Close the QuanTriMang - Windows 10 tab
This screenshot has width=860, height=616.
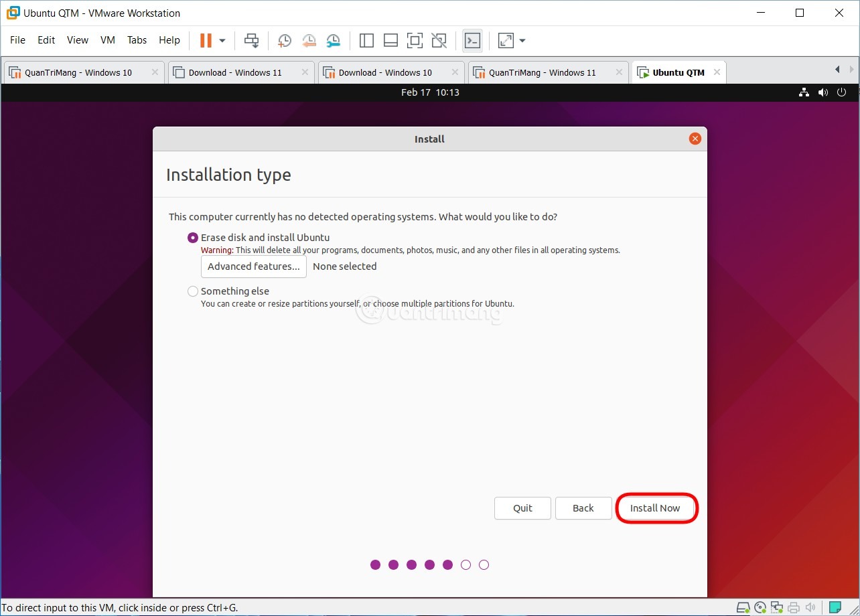tap(155, 72)
